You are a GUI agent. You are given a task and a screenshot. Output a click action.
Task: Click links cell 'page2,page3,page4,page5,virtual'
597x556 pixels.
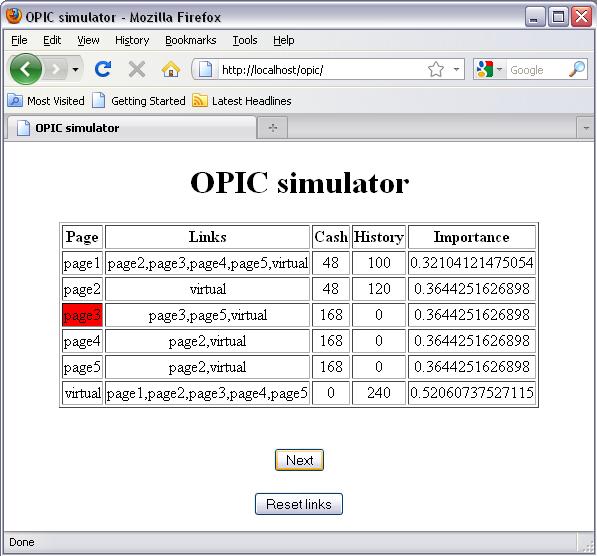[208, 263]
